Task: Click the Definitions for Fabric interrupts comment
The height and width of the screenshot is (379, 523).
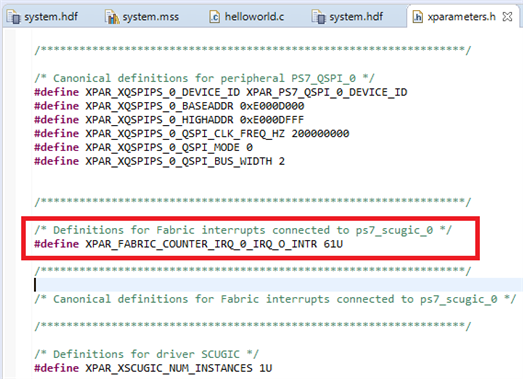Action: [x=243, y=230]
